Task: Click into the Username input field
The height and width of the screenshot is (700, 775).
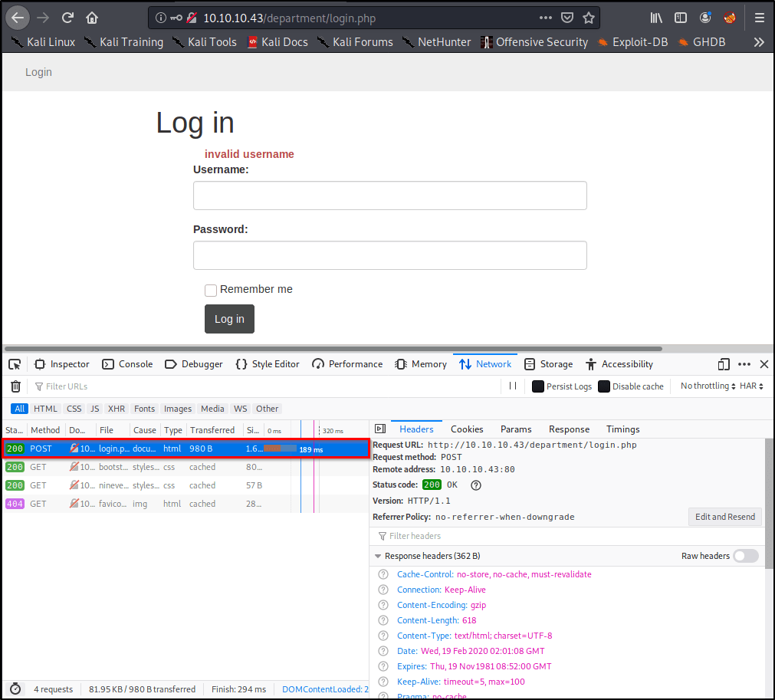Action: point(389,196)
